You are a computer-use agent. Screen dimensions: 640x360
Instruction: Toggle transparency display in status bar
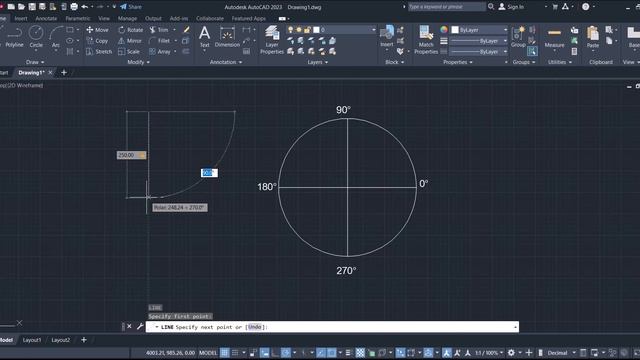click(360, 353)
